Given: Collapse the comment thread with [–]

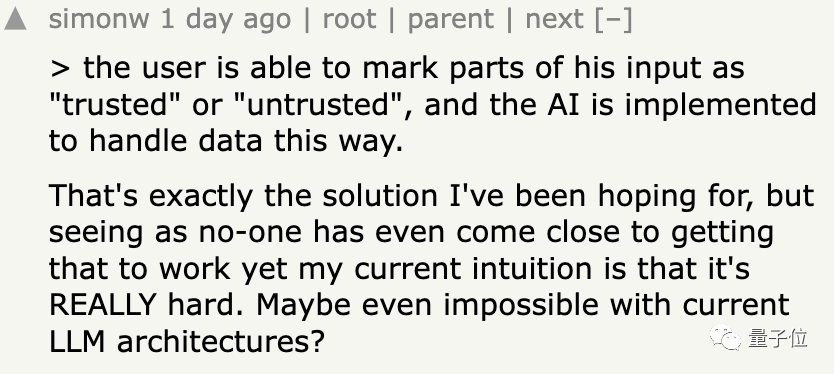Looking at the screenshot, I should click(x=614, y=20).
